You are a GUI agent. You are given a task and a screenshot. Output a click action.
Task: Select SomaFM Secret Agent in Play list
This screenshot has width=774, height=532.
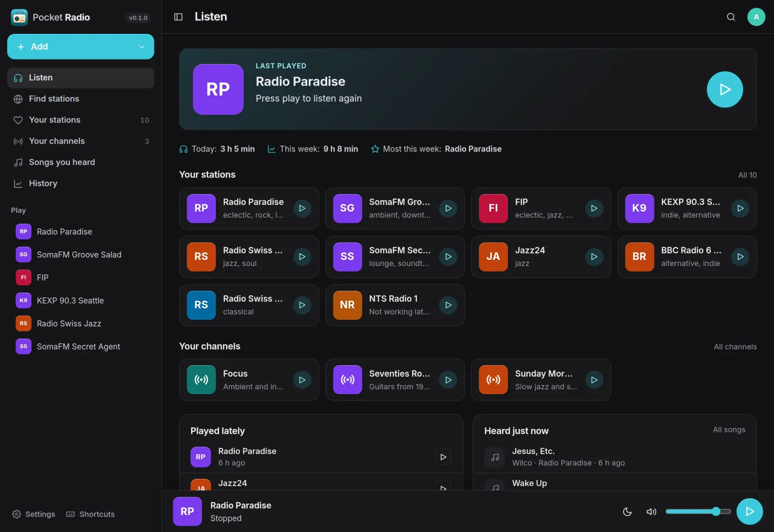81,347
